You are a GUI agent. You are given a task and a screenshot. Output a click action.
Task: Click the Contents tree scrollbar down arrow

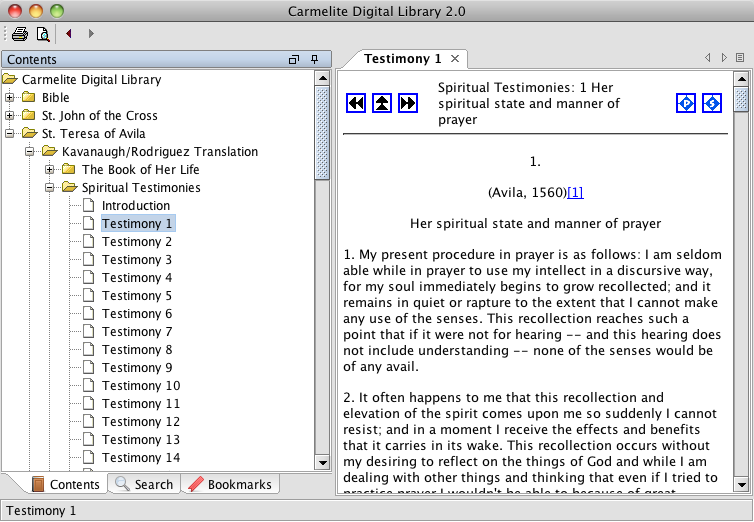pos(322,462)
